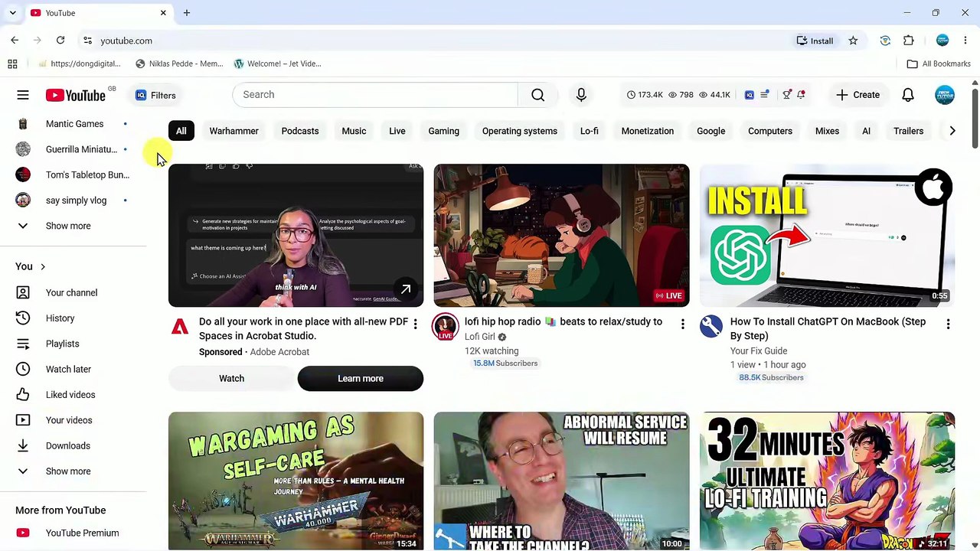Open options for lofi hip hop radio video
Image resolution: width=980 pixels, height=551 pixels.
pos(682,324)
